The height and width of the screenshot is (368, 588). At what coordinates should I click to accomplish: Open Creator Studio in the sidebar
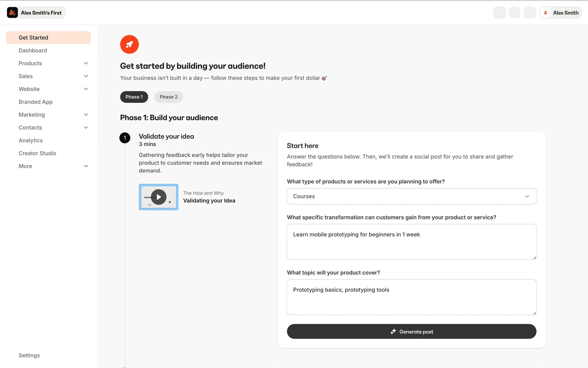click(37, 153)
